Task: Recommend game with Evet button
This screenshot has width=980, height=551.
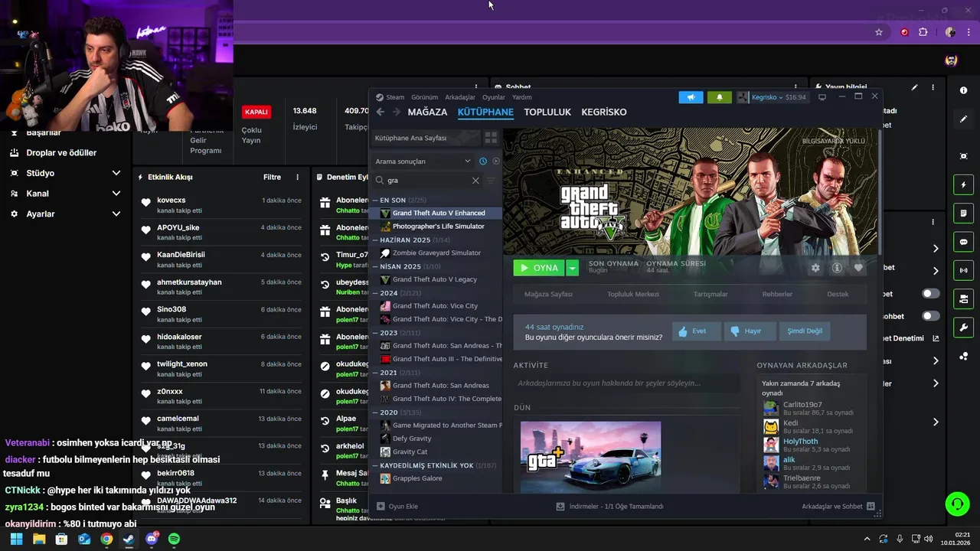Action: pos(697,331)
